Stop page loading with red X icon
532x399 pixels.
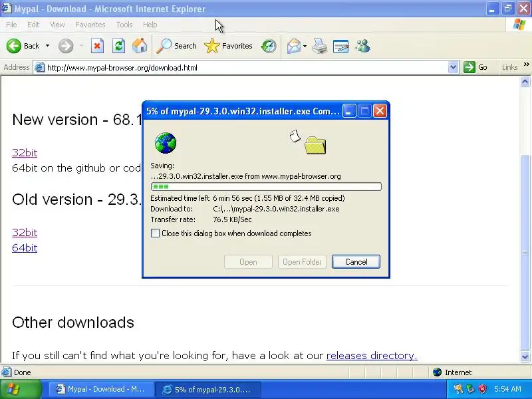[x=97, y=46]
